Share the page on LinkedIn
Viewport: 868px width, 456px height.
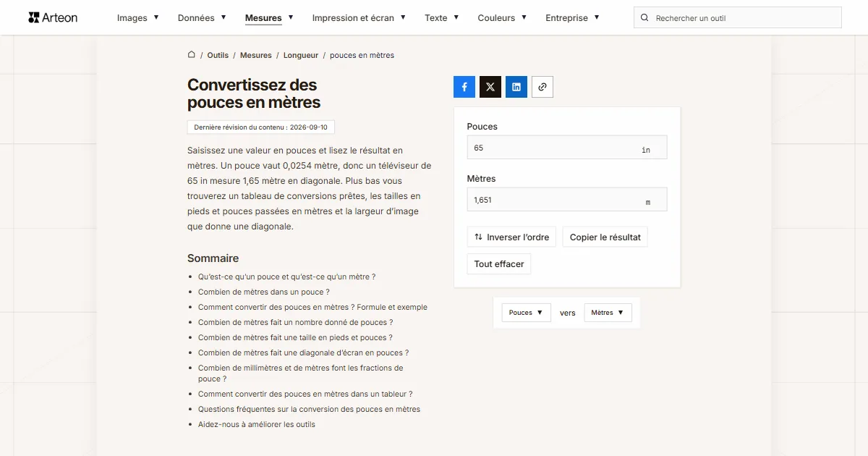[x=516, y=87]
